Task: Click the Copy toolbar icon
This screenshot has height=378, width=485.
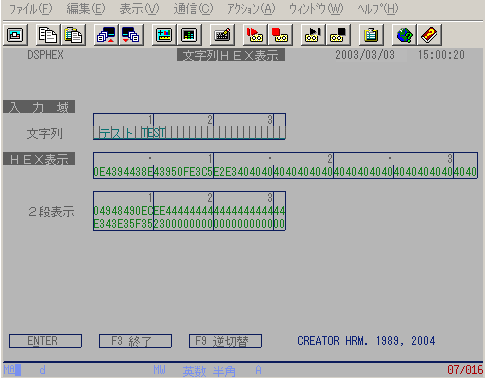Action: [x=48, y=35]
